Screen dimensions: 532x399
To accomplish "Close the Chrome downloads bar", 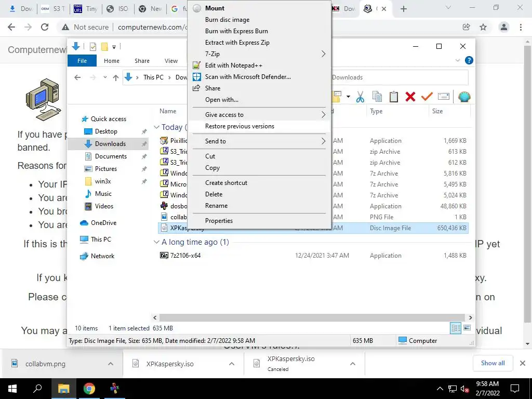I will (x=523, y=363).
